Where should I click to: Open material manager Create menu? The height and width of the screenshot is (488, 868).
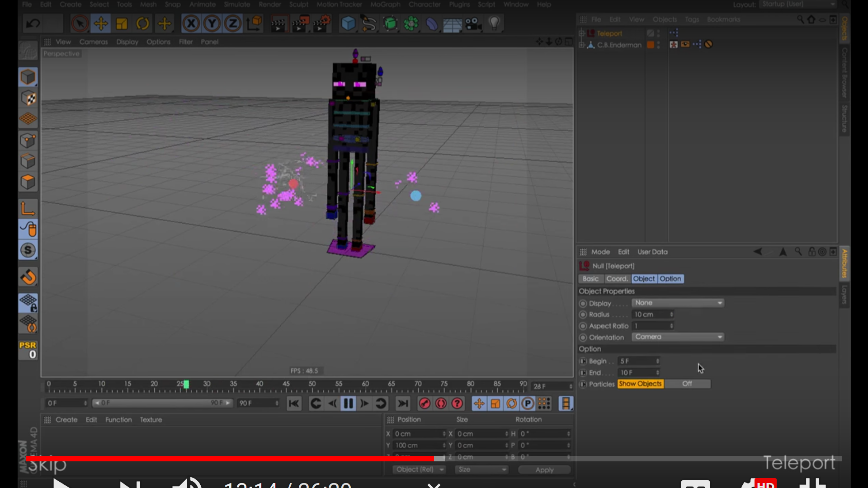(x=66, y=420)
